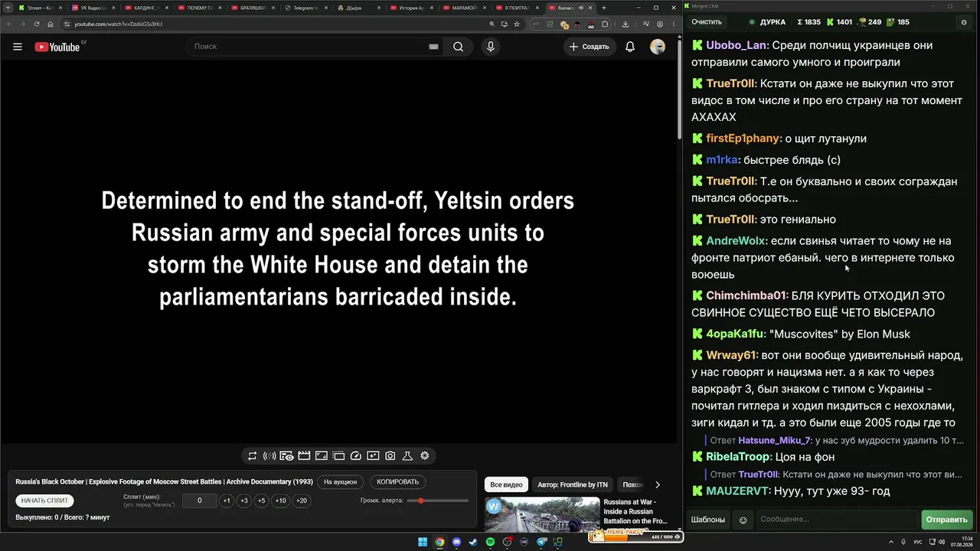Open Russians at War video thumbnail
The width and height of the screenshot is (980, 551).
pyautogui.click(x=542, y=514)
